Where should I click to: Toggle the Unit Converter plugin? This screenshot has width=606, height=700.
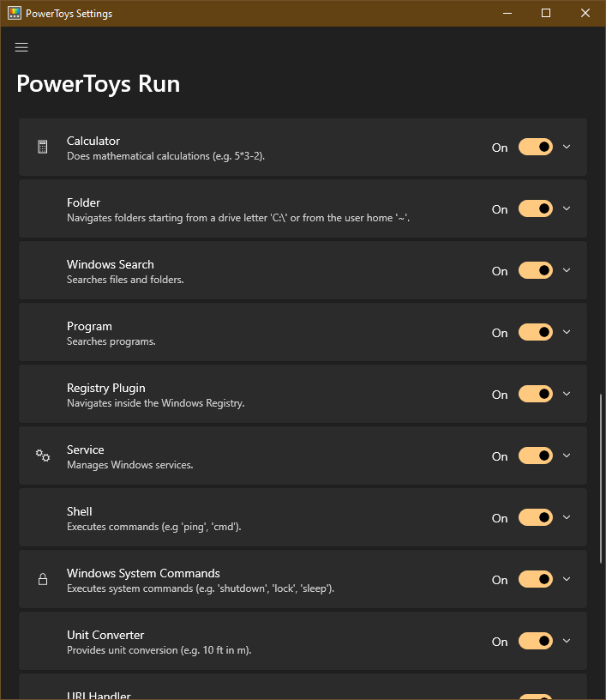pyautogui.click(x=535, y=640)
